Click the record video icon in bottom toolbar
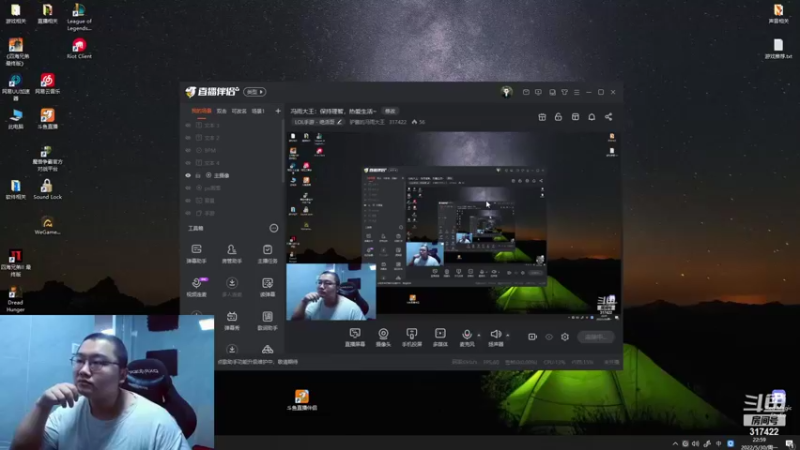 (x=532, y=337)
